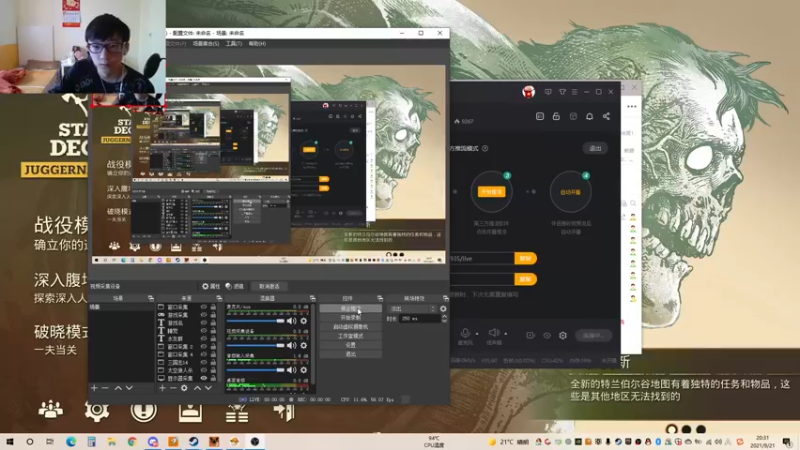Open the Windows Start menu
800x450 pixels.
point(9,441)
